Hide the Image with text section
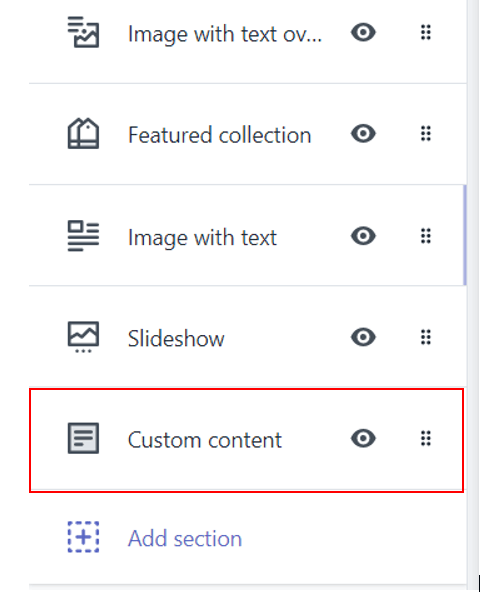Viewport: 481px width, 593px height. (363, 236)
